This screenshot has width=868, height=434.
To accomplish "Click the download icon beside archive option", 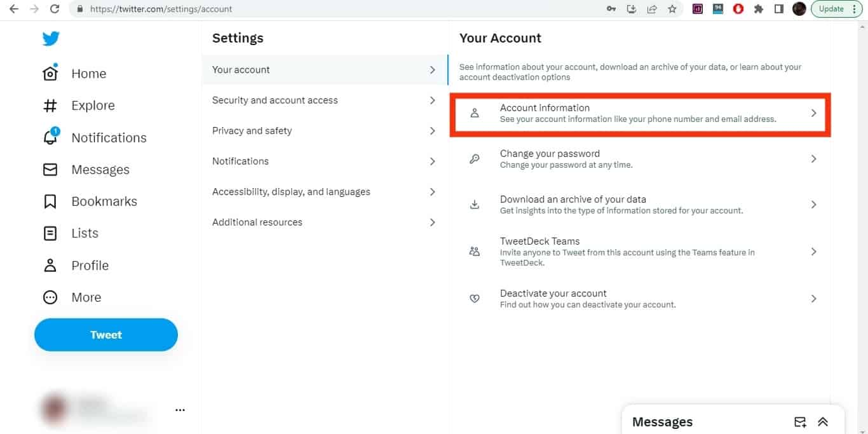I will [x=474, y=205].
